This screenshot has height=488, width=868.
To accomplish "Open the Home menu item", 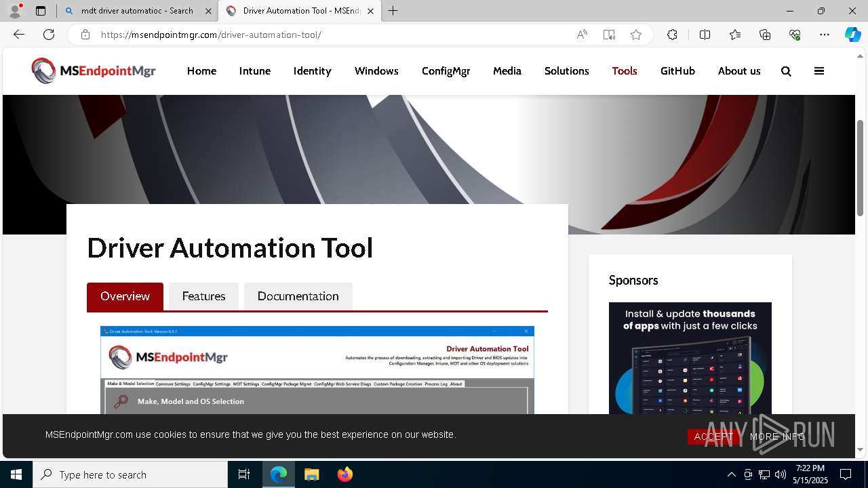I will (201, 71).
